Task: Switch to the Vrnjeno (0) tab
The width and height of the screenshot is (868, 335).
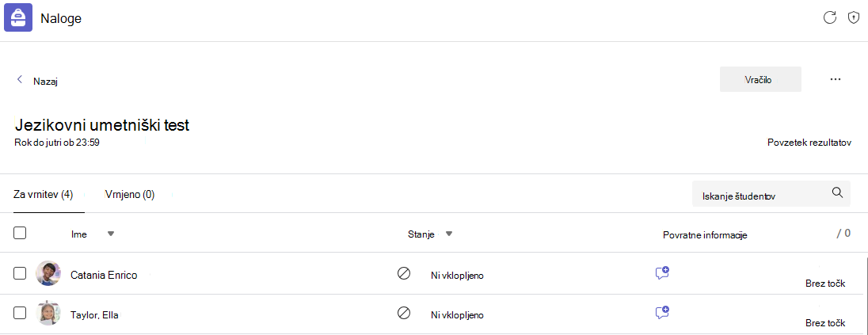Action: pyautogui.click(x=130, y=195)
